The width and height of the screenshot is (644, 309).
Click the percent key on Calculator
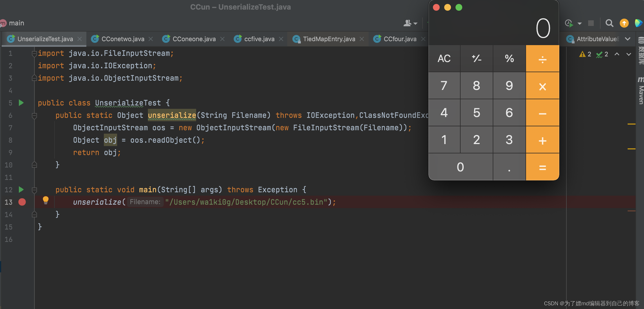click(509, 59)
